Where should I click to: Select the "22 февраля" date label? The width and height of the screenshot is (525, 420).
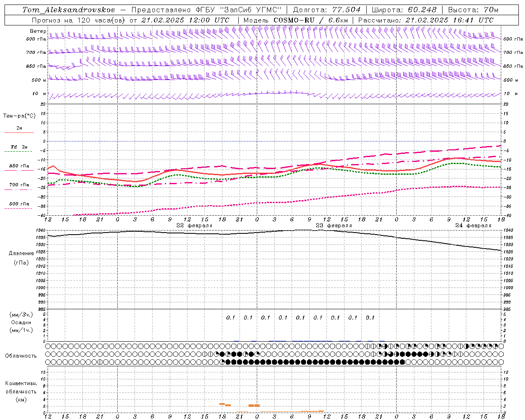pyautogui.click(x=194, y=226)
